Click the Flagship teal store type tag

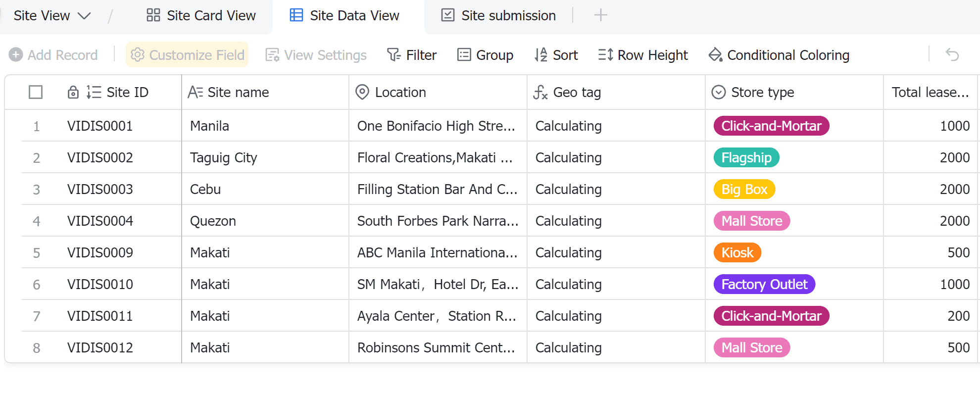(746, 158)
